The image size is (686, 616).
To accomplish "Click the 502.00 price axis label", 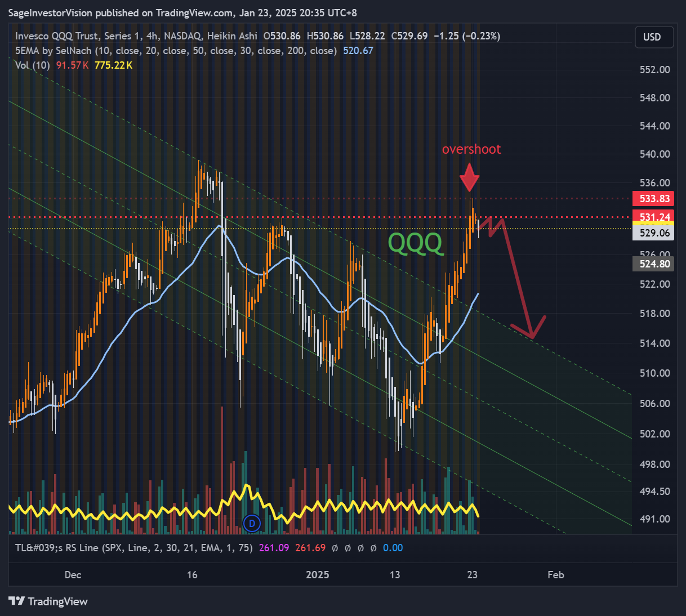I will [x=655, y=434].
